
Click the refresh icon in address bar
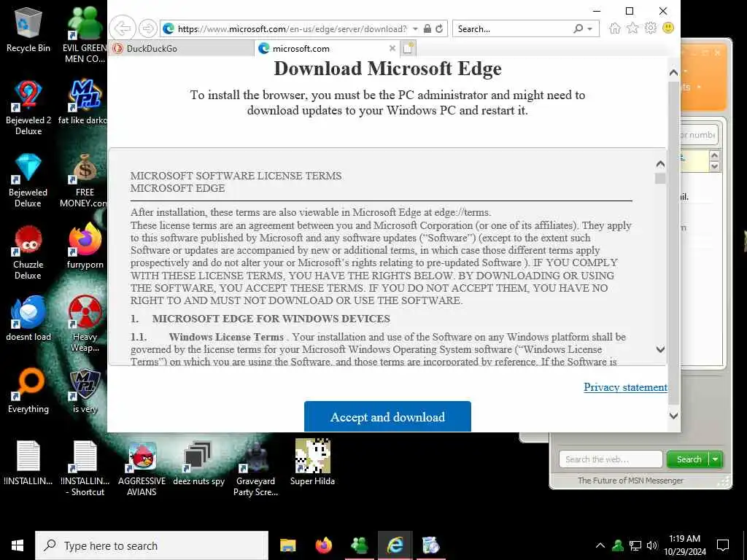[x=439, y=28]
